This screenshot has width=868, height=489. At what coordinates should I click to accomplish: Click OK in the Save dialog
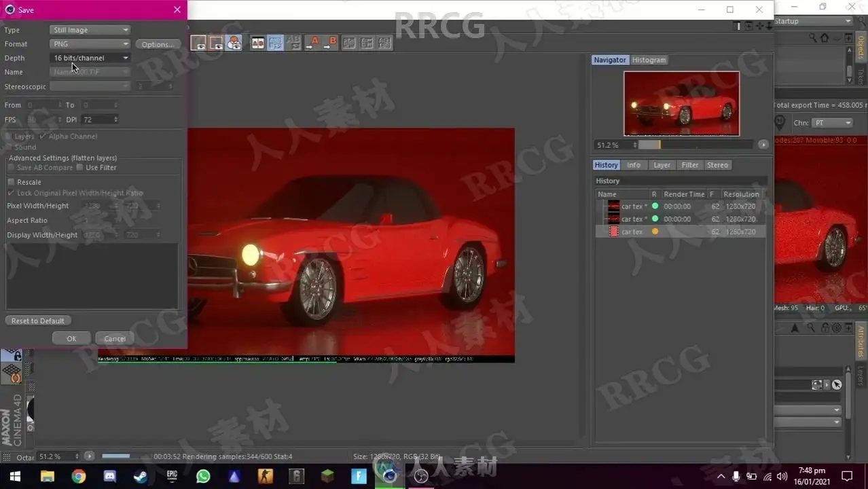(x=71, y=338)
